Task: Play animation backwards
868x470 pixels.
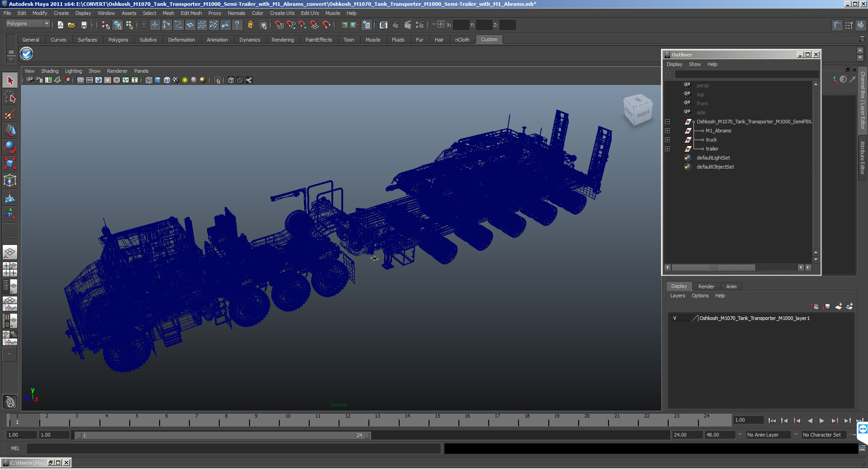Action: point(810,420)
